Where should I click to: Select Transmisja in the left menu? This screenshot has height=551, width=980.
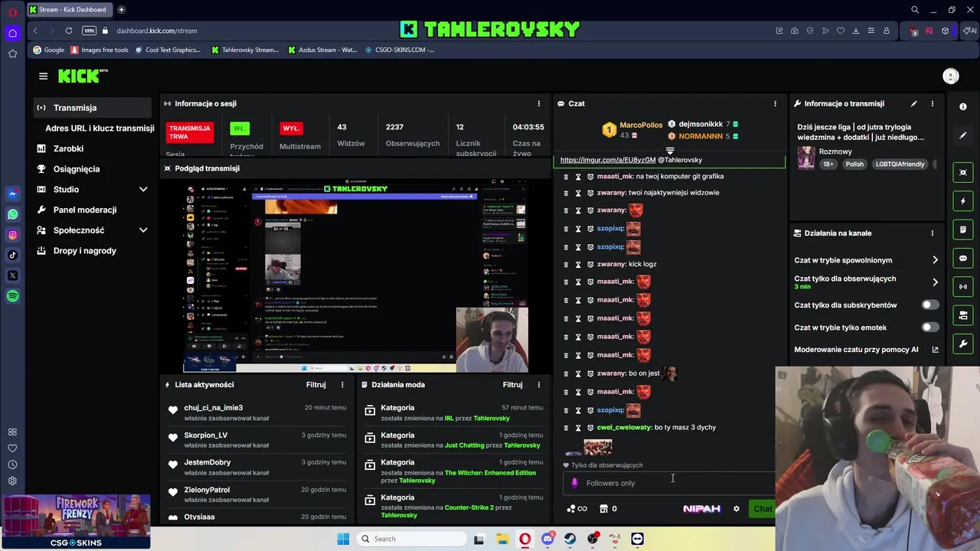[x=93, y=108]
